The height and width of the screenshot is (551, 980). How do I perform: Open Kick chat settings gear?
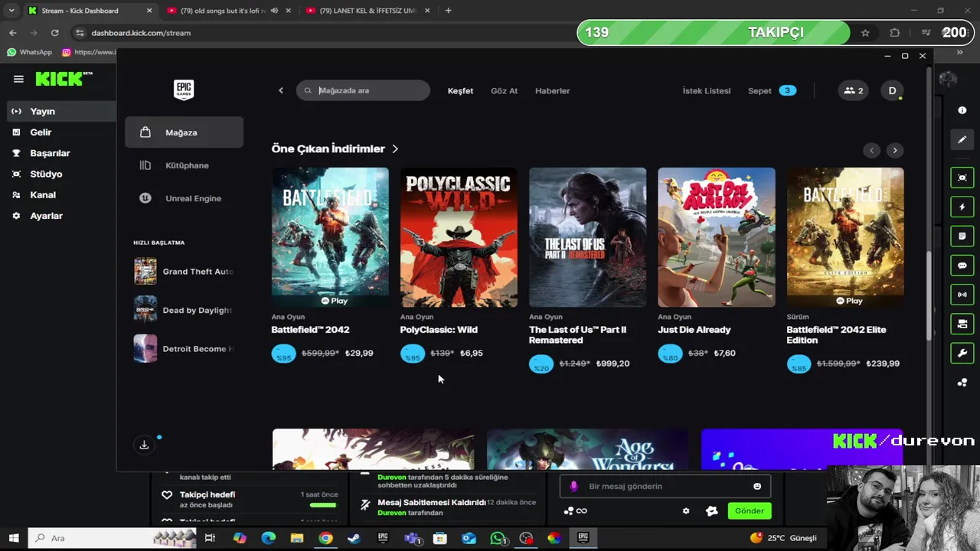pos(686,511)
